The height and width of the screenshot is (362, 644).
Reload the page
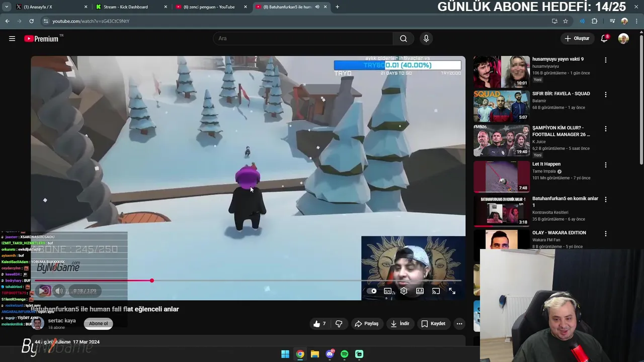coord(31,21)
